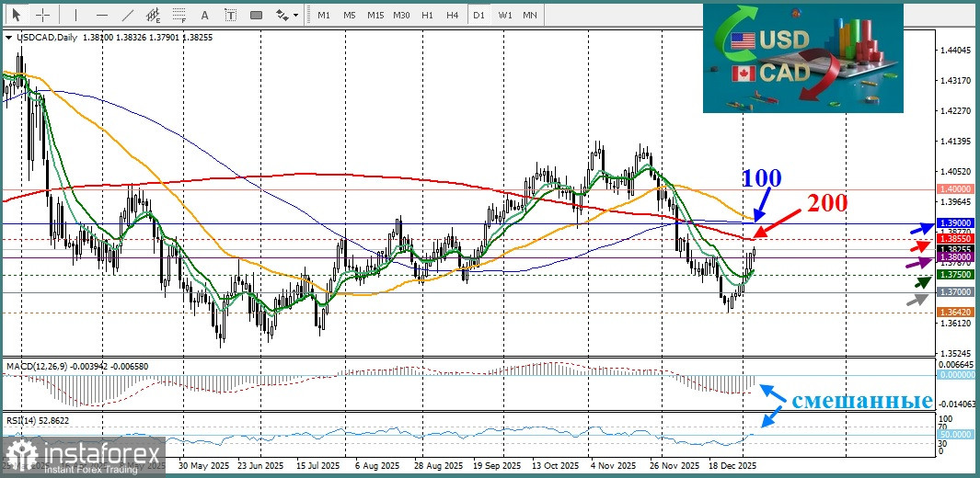This screenshot has height=478, width=980.
Task: Switch chart to M5 timeframe
Action: 350,15
